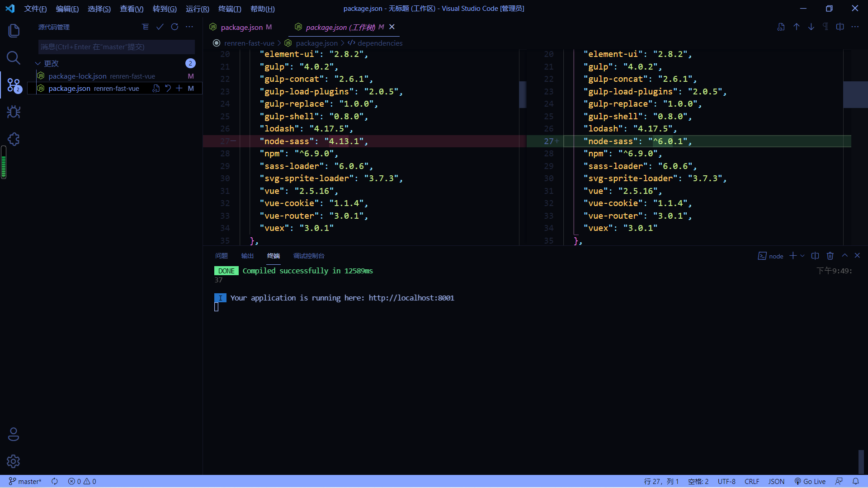Screen dimensions: 868x488
Task: Open the 转到 Go menu
Action: (165, 9)
